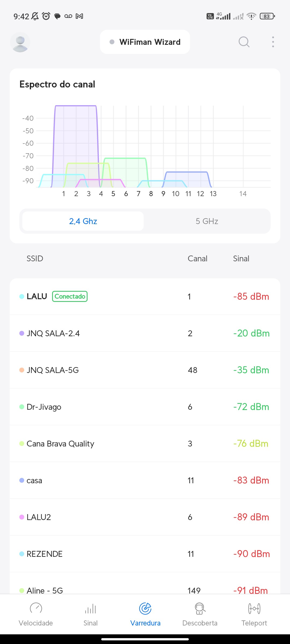Tap the SSID column header
Screen dimensions: 290x644
pyautogui.click(x=35, y=258)
